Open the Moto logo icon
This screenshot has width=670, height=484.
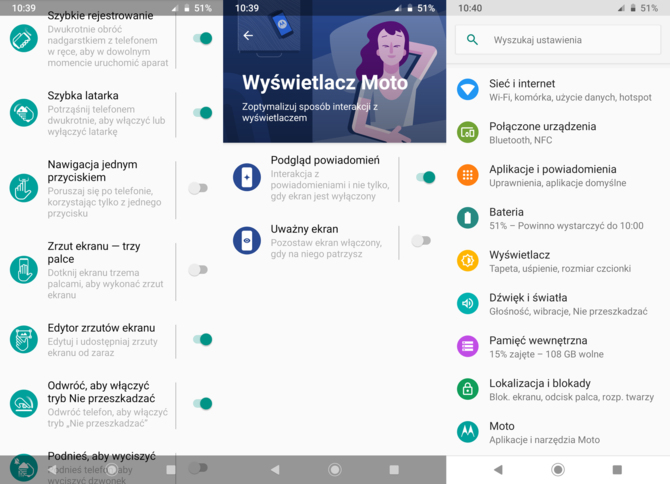468,432
